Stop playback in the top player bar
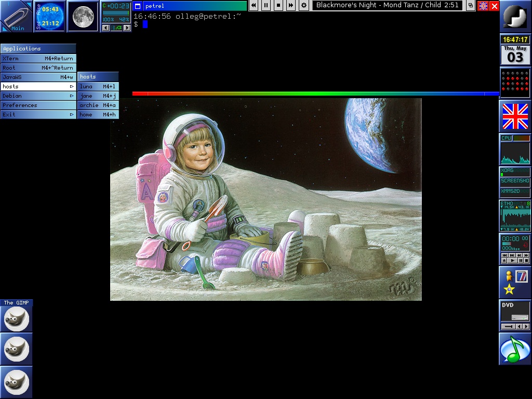Viewport: 532px width, 399px height. point(278,5)
